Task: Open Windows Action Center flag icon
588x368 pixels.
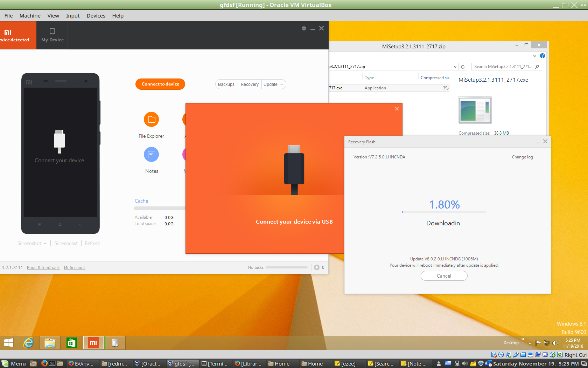Action: [x=538, y=343]
